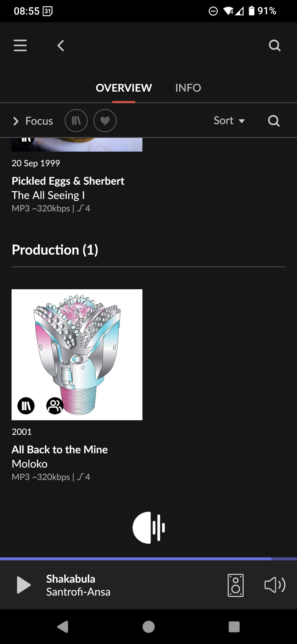Open The All Seeing I artist link
Screen dimensions: 297x644
[x=48, y=195]
